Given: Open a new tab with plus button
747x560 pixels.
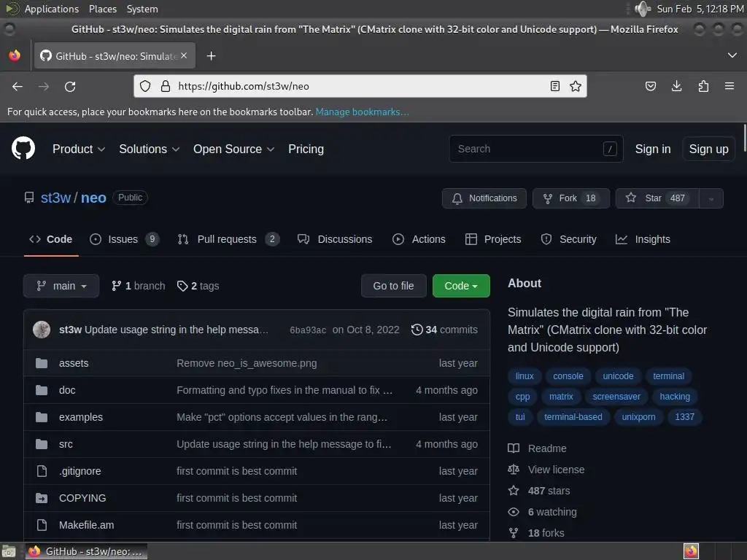Looking at the screenshot, I should [x=211, y=56].
